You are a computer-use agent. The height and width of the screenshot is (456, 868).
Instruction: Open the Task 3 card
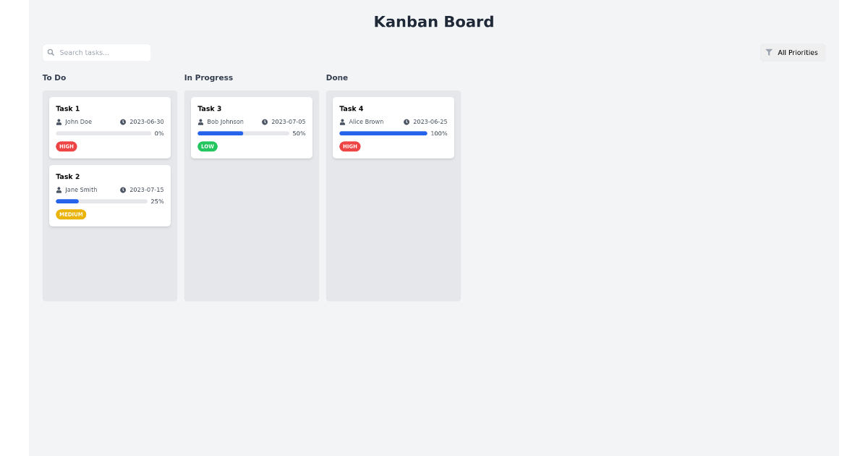pyautogui.click(x=251, y=127)
